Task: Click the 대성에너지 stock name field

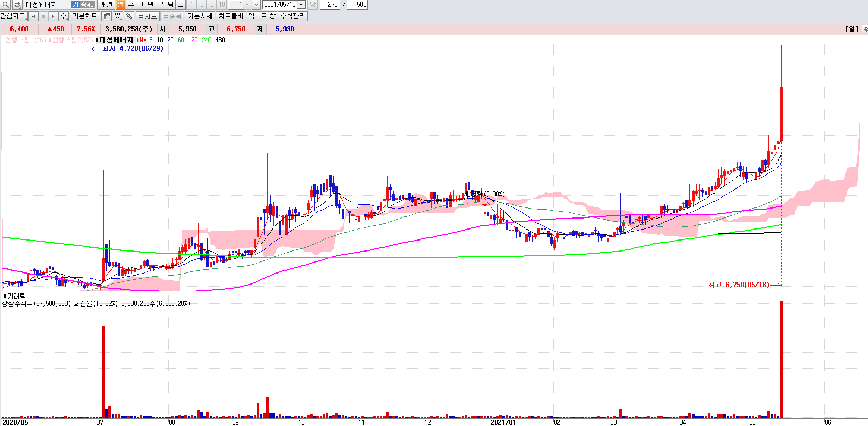Action: (x=47, y=5)
